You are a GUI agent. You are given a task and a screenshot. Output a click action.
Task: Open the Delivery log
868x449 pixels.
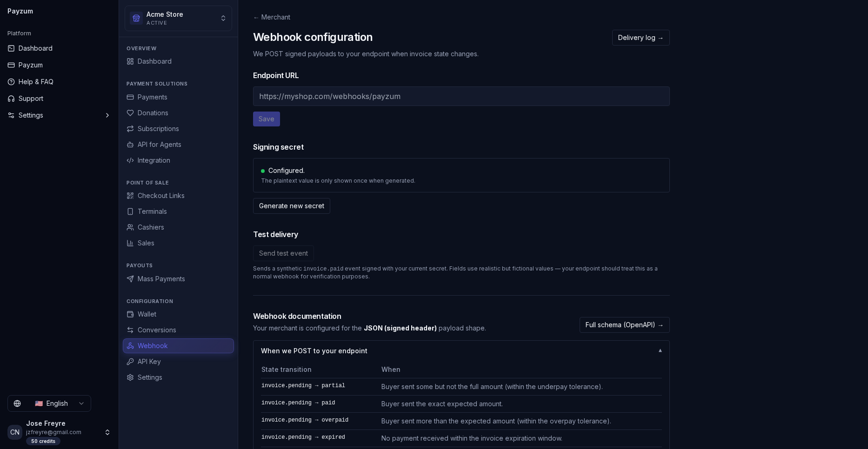click(641, 38)
